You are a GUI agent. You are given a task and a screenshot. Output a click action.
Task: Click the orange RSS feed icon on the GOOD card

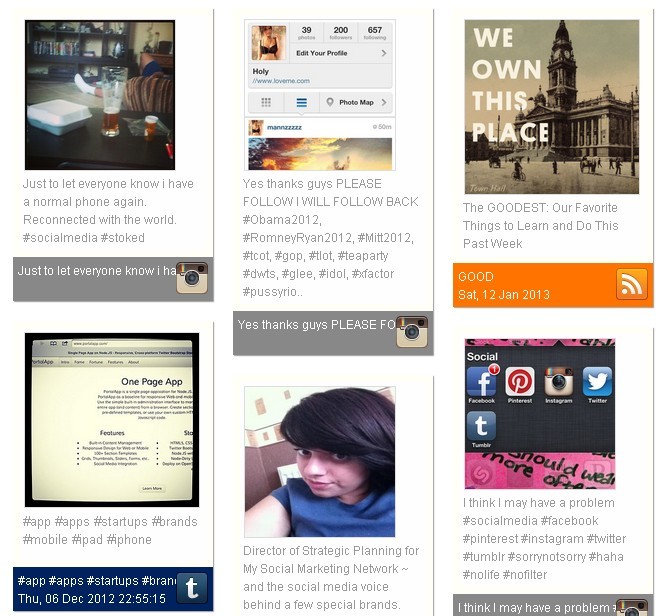[632, 284]
